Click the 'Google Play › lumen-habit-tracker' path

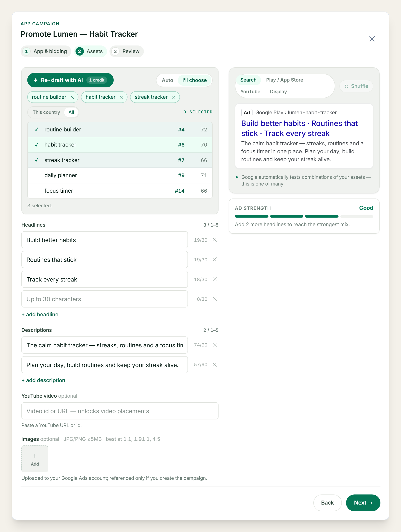[x=296, y=113]
